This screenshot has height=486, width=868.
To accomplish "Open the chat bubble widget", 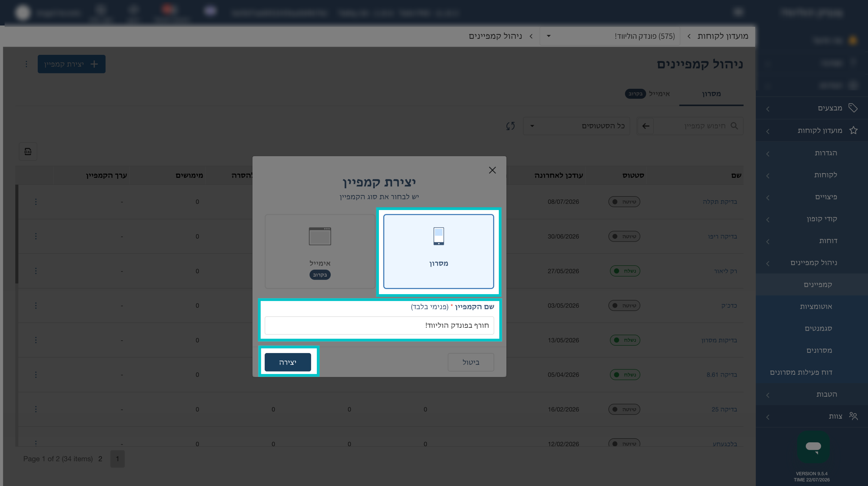I will pyautogui.click(x=813, y=447).
